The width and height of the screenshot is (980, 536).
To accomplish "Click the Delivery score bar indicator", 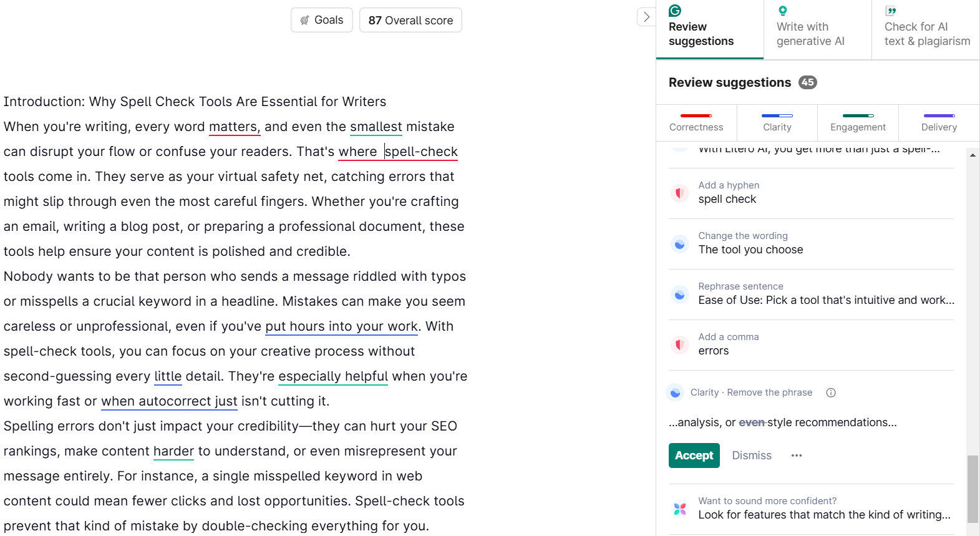I will (x=939, y=116).
